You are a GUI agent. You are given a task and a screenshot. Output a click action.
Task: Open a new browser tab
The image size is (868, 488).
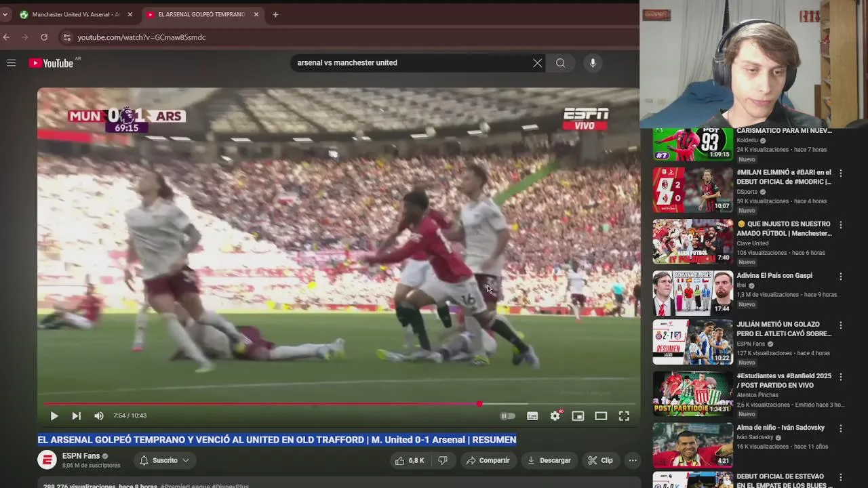pyautogui.click(x=275, y=14)
